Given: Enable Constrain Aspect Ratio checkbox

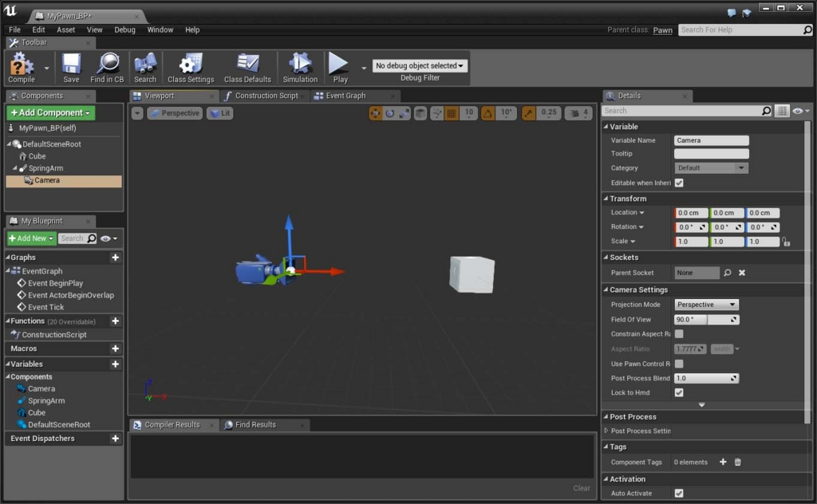Looking at the screenshot, I should pyautogui.click(x=679, y=334).
